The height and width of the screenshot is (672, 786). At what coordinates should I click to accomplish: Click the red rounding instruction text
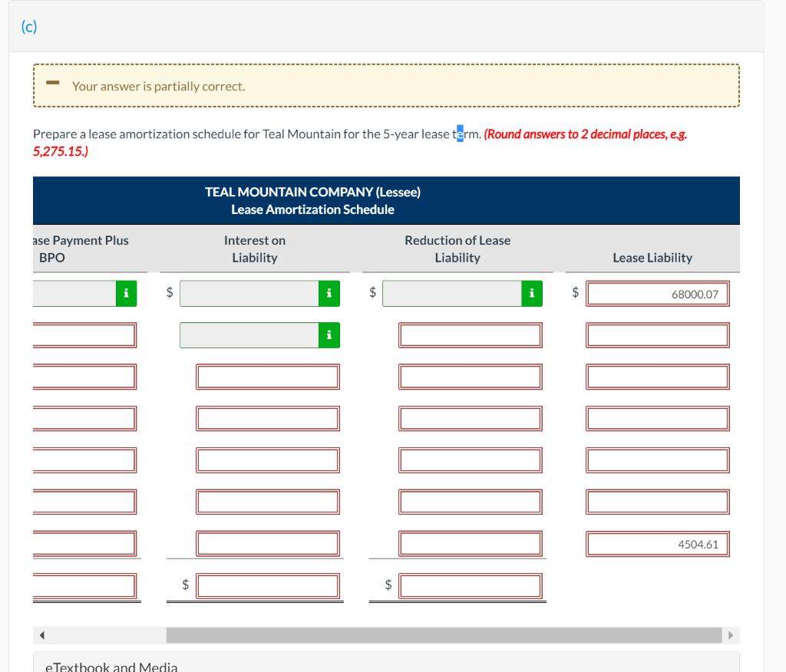[x=360, y=143]
